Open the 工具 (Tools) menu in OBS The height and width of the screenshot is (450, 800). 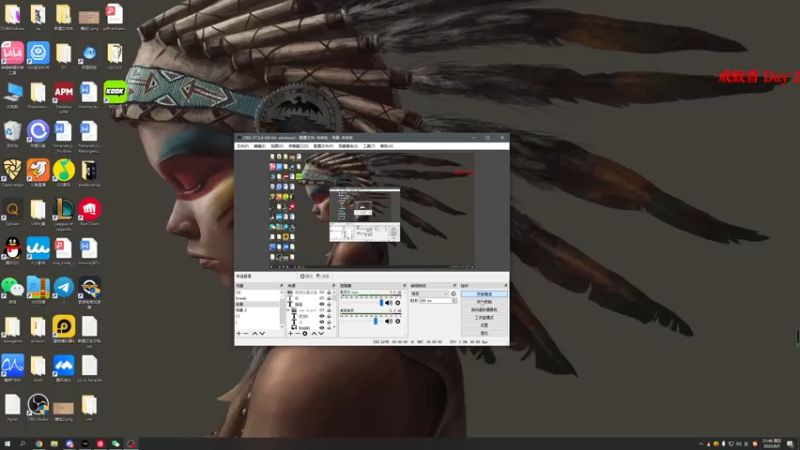pyautogui.click(x=369, y=146)
